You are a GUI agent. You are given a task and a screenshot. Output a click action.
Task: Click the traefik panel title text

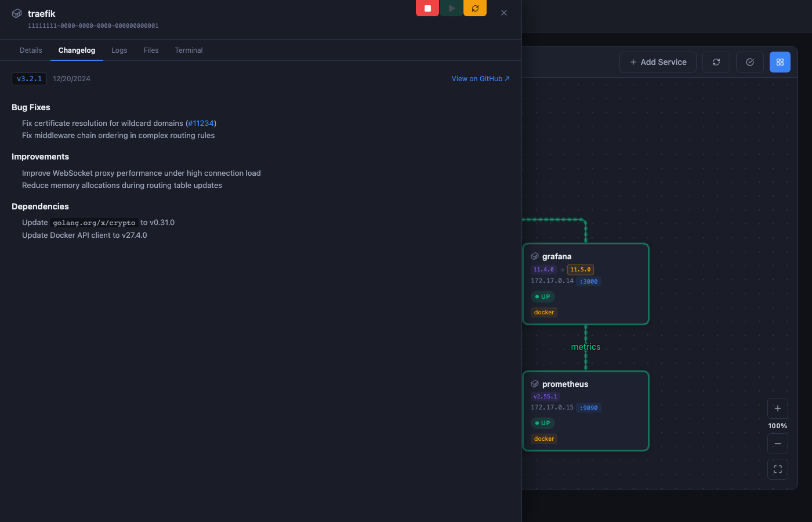[42, 13]
